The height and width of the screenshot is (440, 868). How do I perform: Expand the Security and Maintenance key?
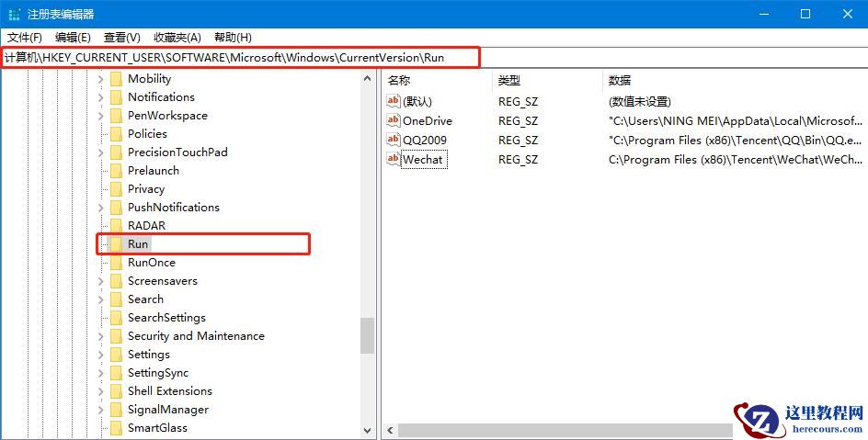pos(101,336)
